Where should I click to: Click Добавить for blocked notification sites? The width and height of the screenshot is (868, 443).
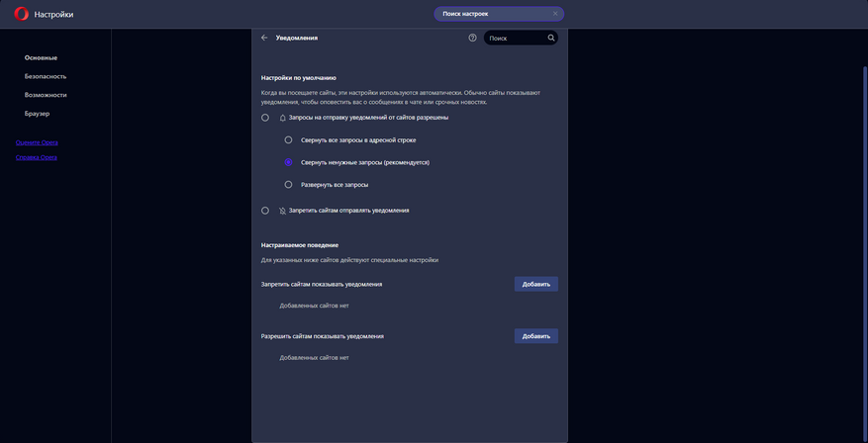point(535,284)
